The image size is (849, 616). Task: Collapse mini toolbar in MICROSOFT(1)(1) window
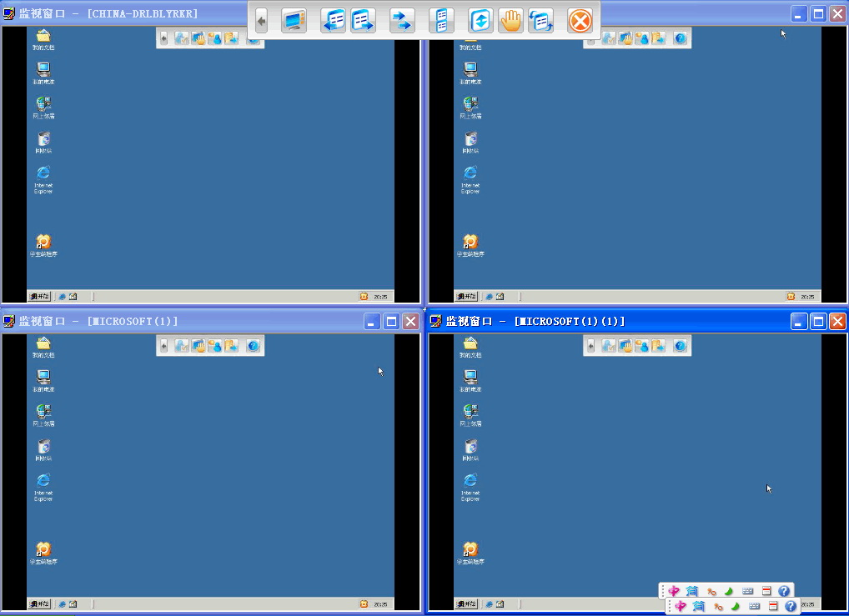(590, 346)
